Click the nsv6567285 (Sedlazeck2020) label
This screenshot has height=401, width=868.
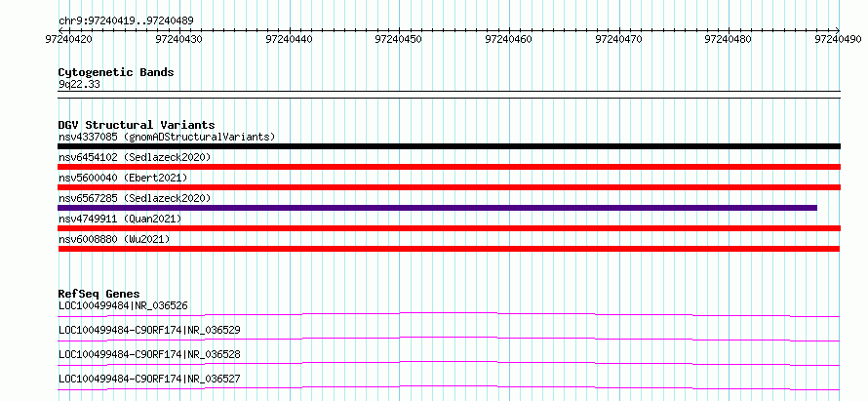coord(135,198)
